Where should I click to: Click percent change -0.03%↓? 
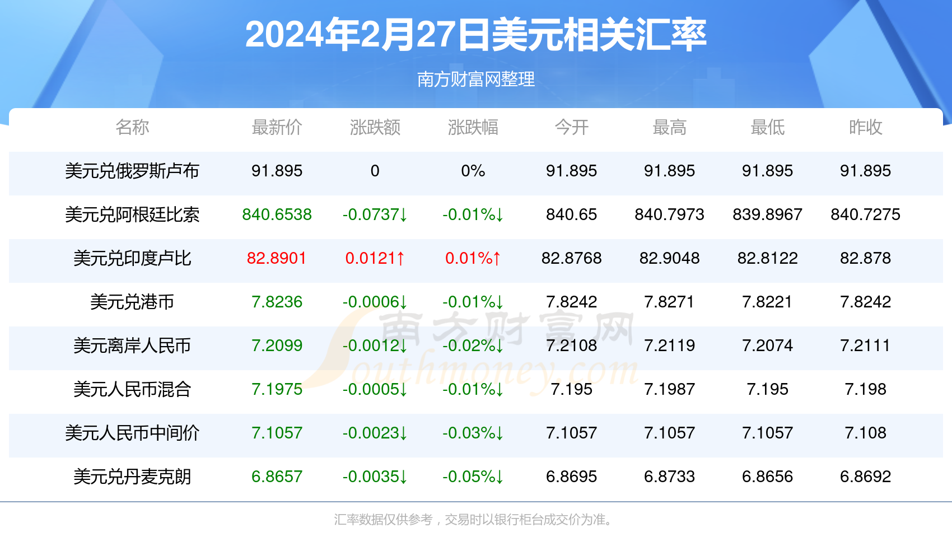pos(473,433)
